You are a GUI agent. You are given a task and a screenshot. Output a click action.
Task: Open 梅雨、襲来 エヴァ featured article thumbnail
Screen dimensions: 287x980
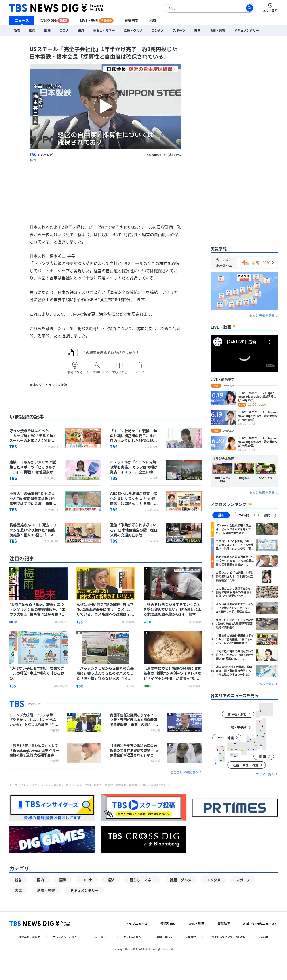click(x=38, y=584)
